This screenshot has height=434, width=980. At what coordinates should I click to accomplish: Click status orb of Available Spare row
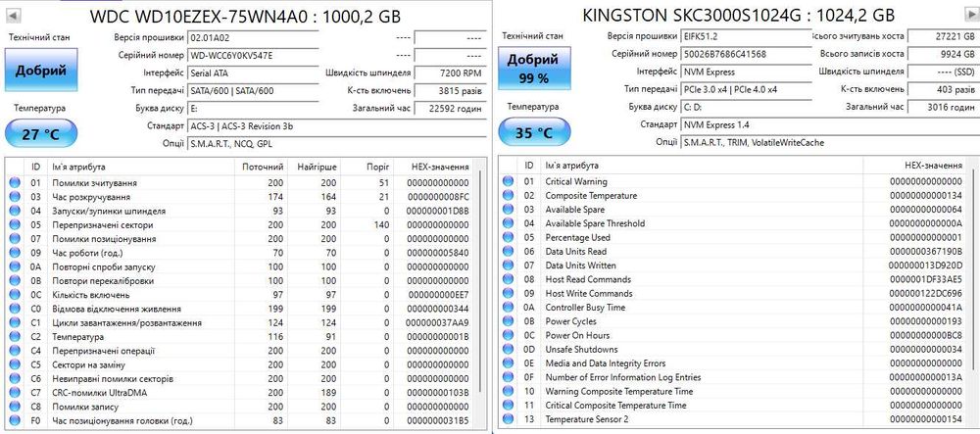point(508,210)
